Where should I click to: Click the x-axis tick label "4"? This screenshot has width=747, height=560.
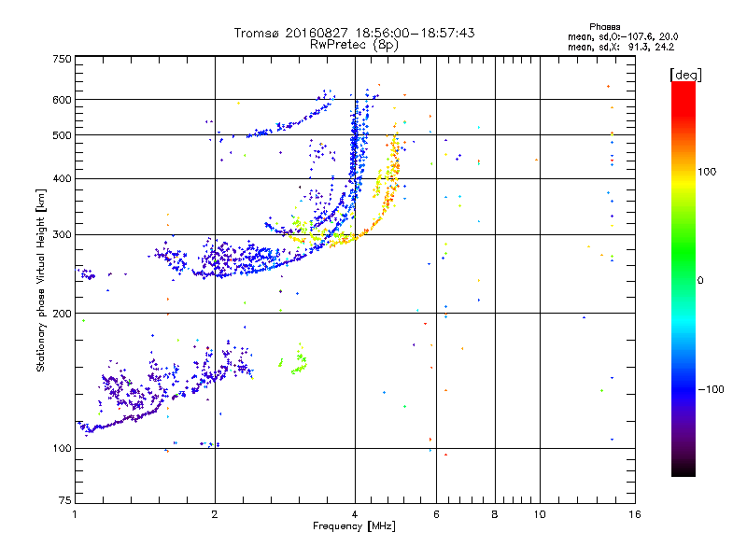click(355, 514)
